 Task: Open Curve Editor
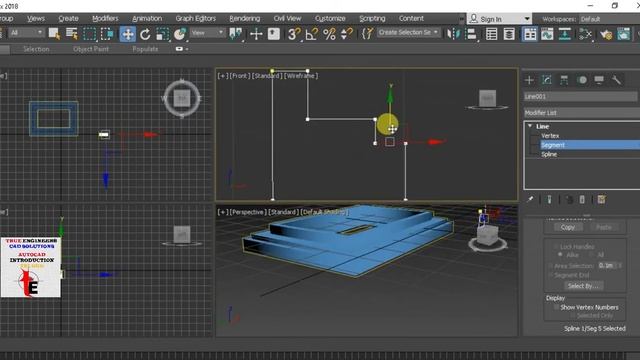tap(547, 34)
